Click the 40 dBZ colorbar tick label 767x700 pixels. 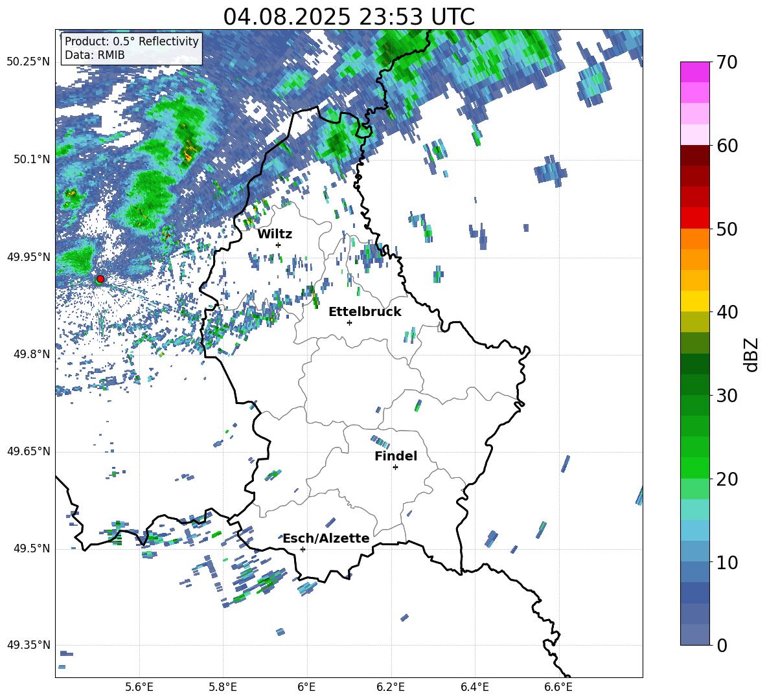coord(727,312)
